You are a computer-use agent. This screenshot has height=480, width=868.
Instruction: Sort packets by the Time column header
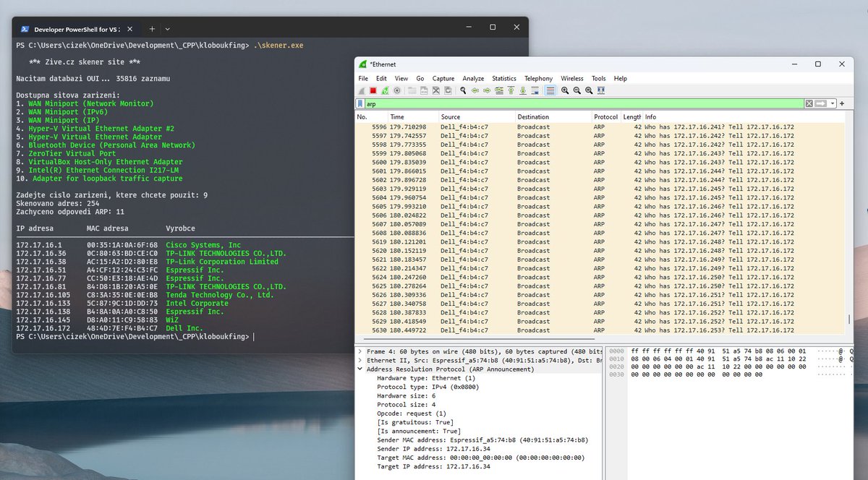click(413, 116)
